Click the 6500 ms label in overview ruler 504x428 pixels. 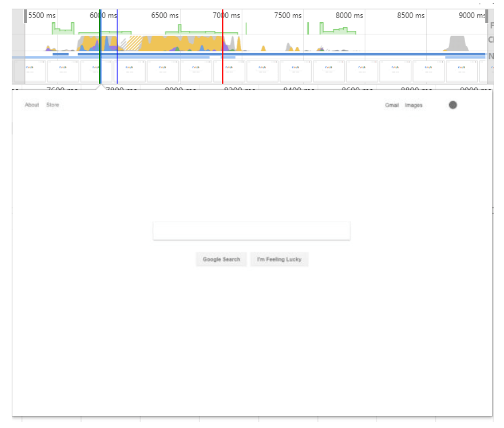tap(164, 15)
